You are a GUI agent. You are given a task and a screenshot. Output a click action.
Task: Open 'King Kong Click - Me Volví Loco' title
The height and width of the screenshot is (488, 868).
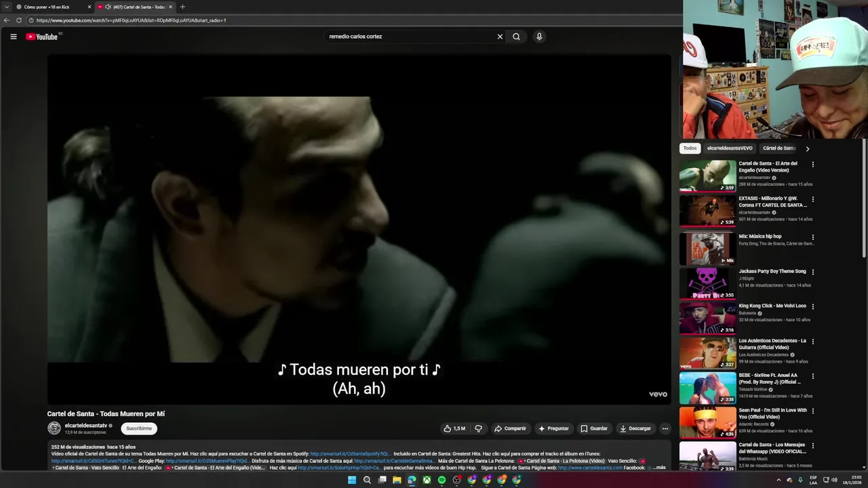coord(772,306)
